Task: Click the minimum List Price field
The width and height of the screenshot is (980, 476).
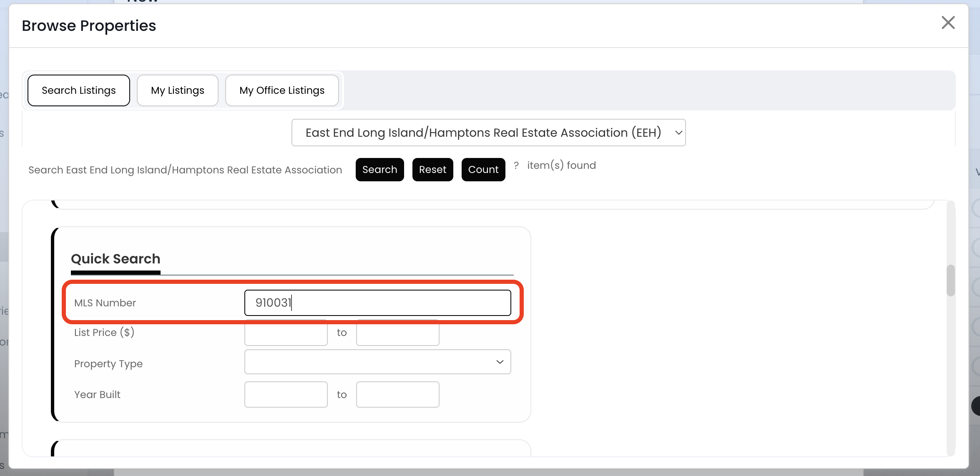Action: coord(286,333)
